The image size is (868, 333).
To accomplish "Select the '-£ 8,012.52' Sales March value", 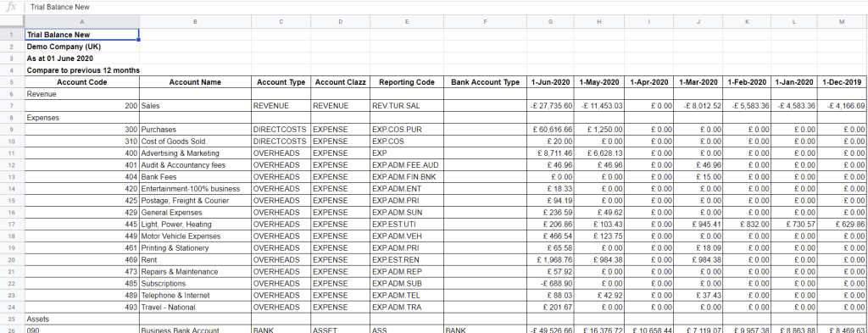I will (698, 106).
